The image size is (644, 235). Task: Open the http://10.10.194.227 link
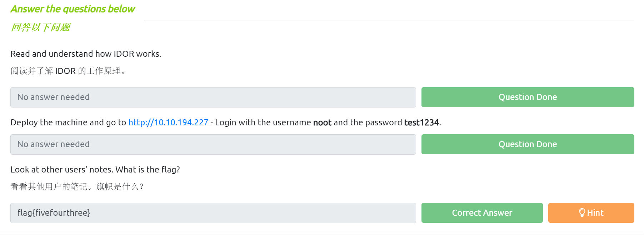coord(168,122)
